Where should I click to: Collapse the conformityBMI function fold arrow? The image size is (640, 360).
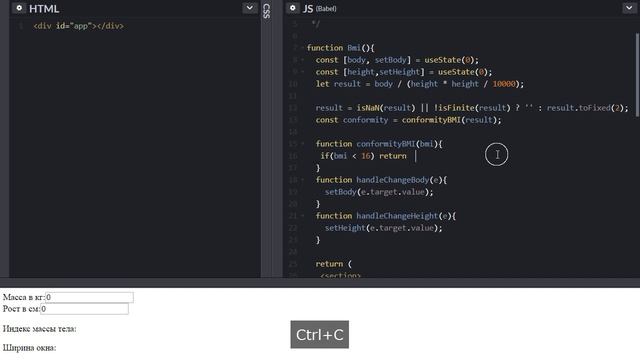coord(302,144)
